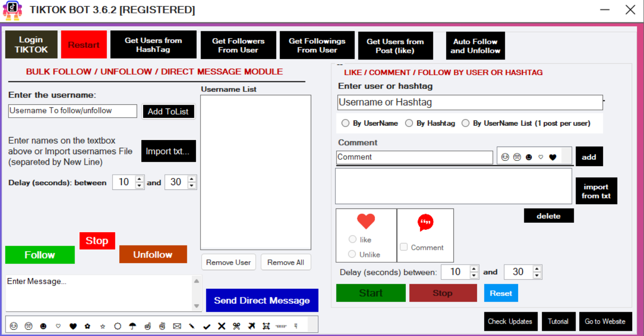
Task: Click the victory hand emoji in bottom bar
Action: (162, 326)
